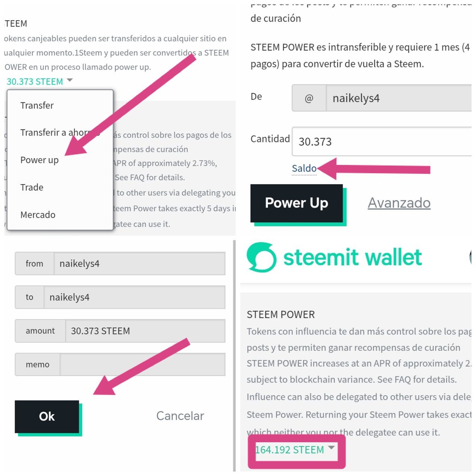Confirm with the Ok button
The height and width of the screenshot is (476, 476).
tap(47, 416)
